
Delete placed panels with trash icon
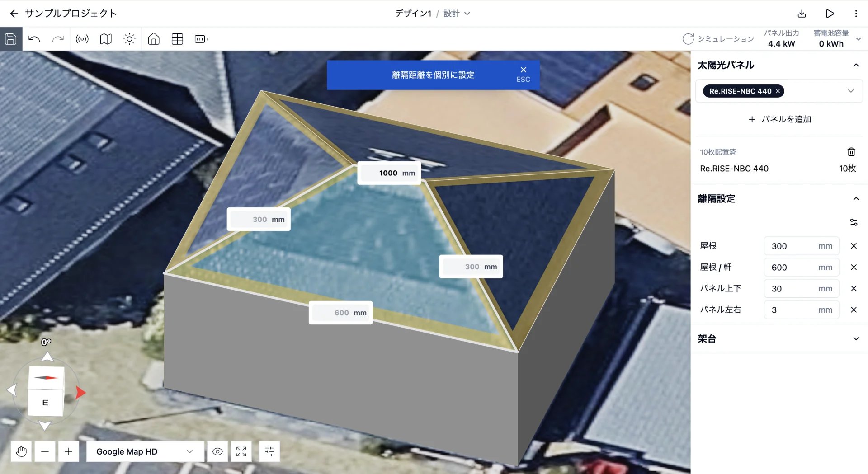(x=851, y=152)
